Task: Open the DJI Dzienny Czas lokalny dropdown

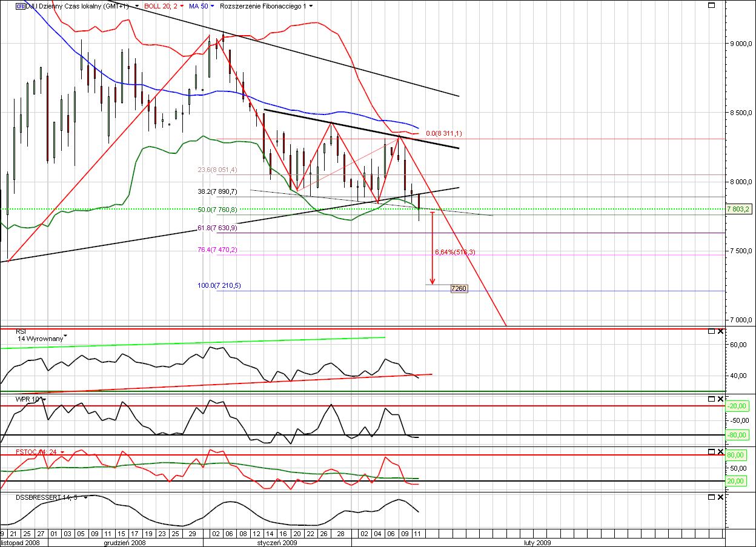Action: (x=138, y=6)
